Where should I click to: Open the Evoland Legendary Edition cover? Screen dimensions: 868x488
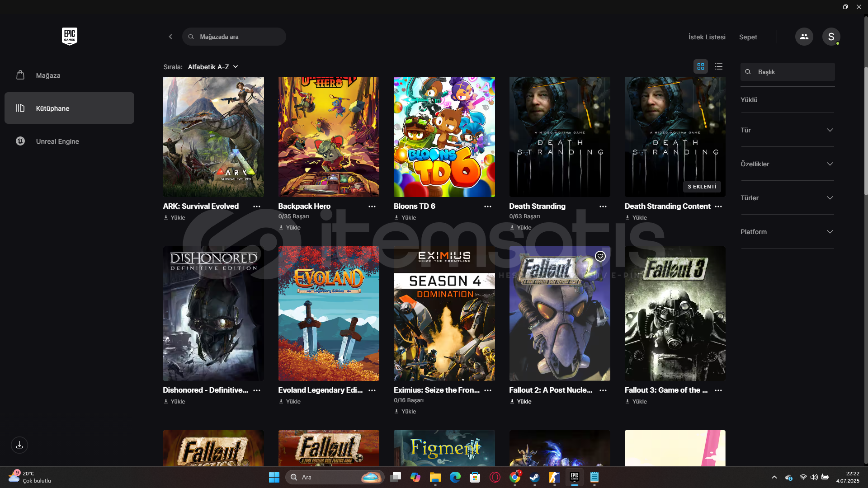[x=329, y=314]
